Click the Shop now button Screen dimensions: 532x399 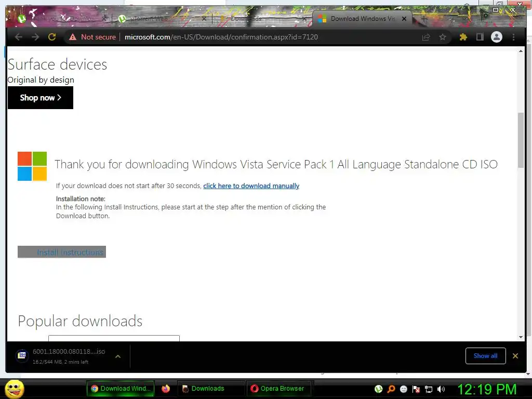click(41, 98)
